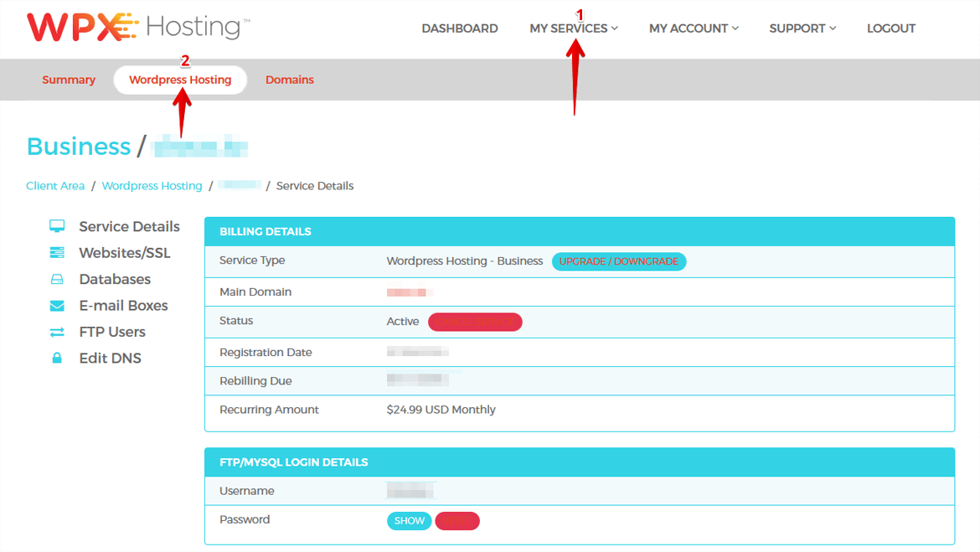Expand the SUPPORT dropdown
The image size is (980, 552).
(x=802, y=28)
